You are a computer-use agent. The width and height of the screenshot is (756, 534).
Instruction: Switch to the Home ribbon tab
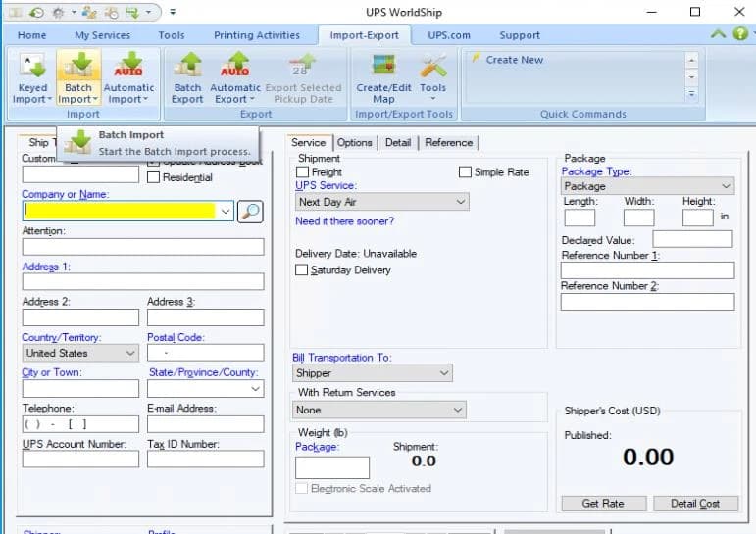click(x=31, y=35)
